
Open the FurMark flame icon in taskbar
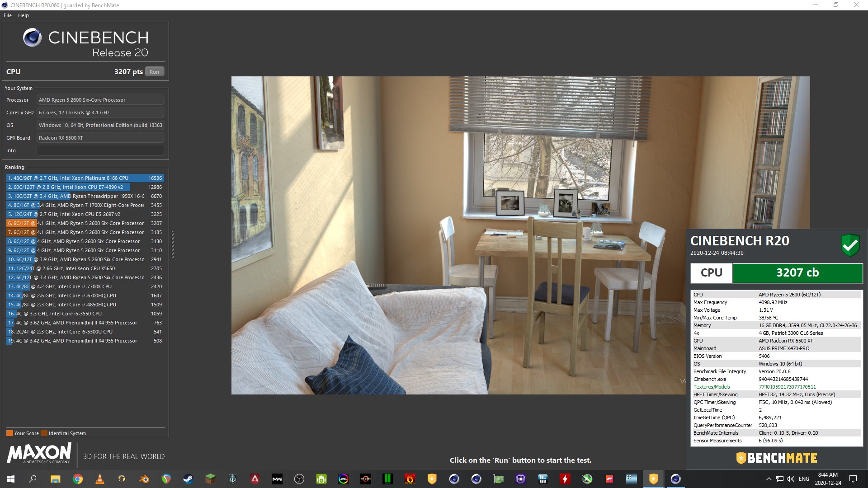pyautogui.click(x=410, y=479)
